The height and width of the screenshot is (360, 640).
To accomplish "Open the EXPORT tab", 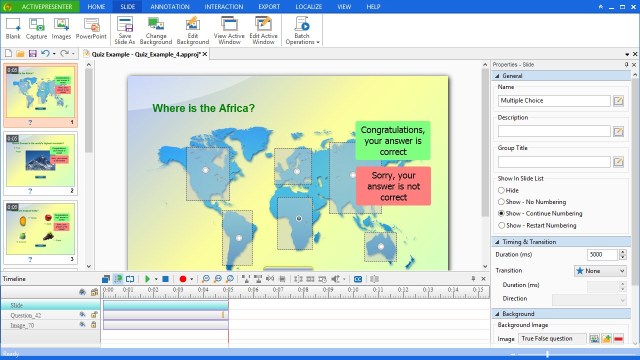I will click(269, 7).
